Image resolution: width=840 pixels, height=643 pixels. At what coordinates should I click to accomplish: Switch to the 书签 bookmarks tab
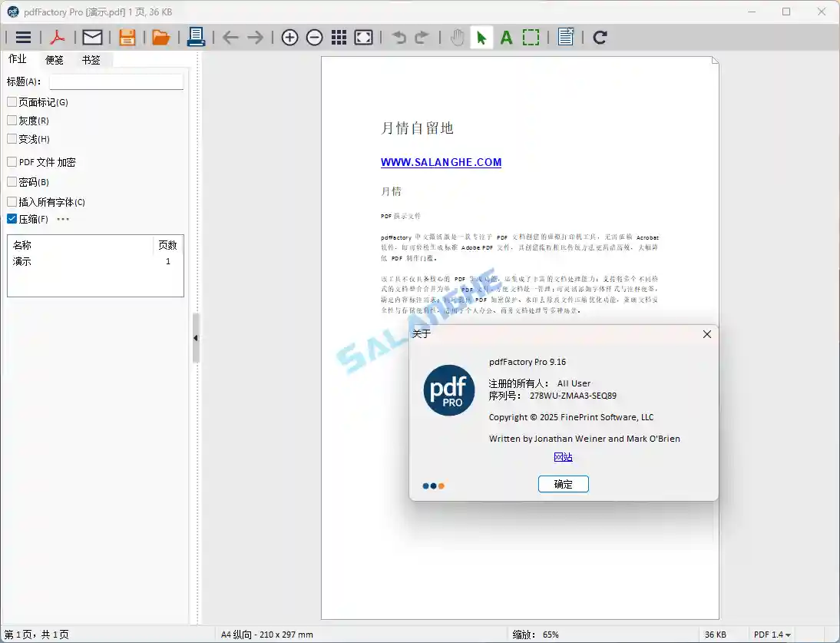91,59
